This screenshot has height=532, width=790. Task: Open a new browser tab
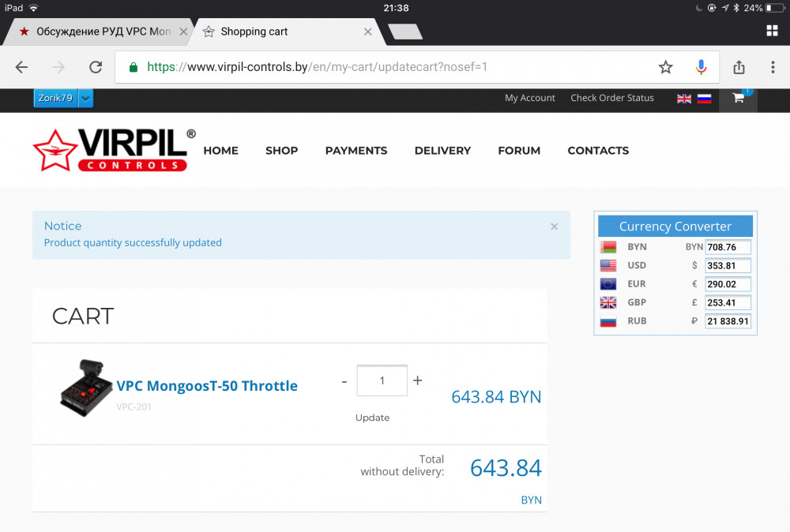tap(405, 32)
